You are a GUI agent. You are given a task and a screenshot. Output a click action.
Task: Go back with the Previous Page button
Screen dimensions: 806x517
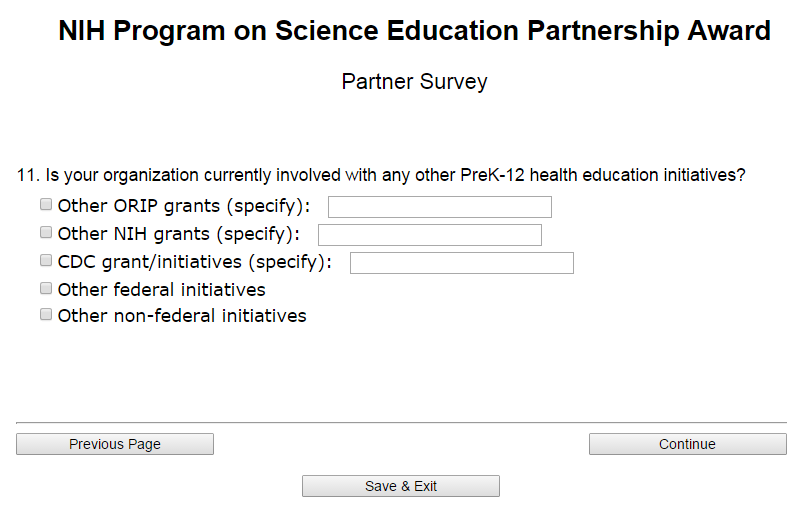coord(115,444)
